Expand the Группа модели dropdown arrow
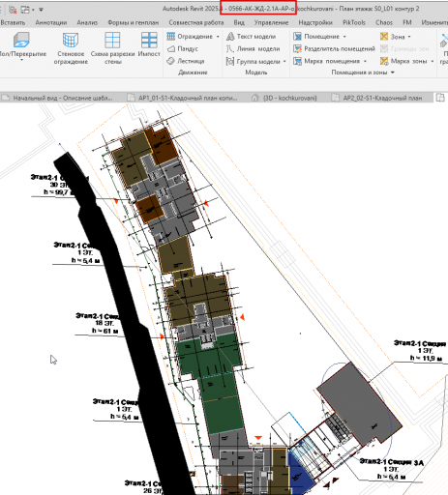This screenshot has width=448, height=495. 284,61
